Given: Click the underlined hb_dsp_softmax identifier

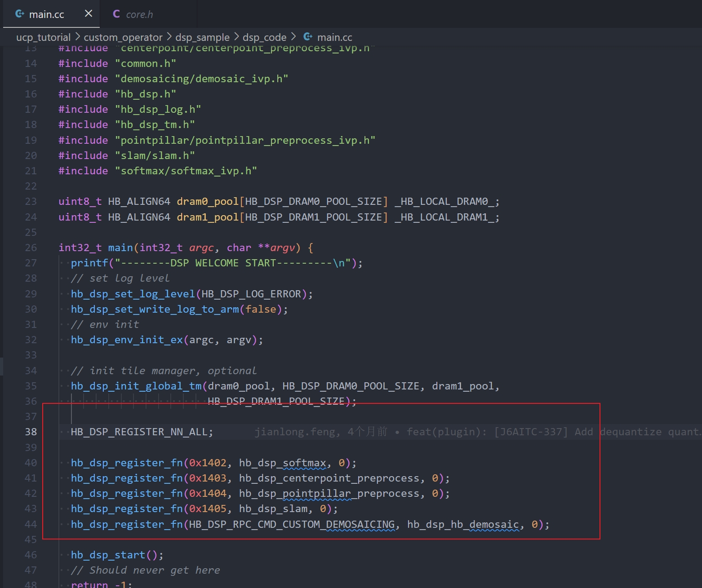Looking at the screenshot, I should 282,463.
